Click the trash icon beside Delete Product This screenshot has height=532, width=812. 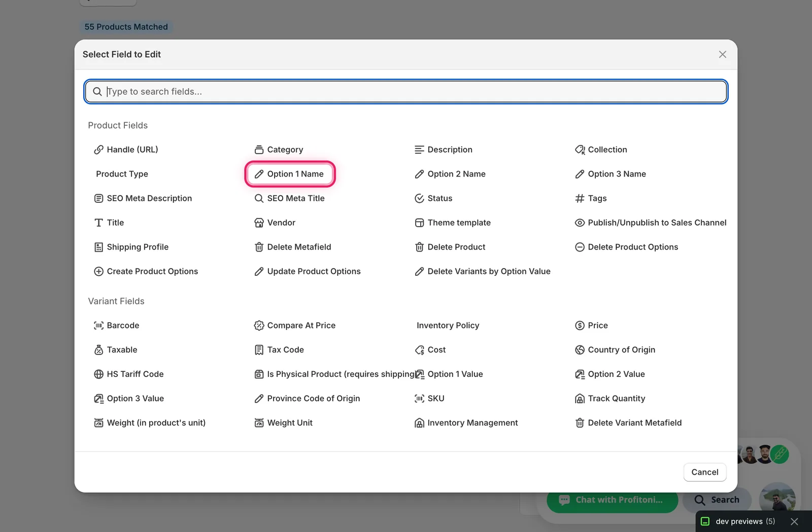[x=419, y=247]
